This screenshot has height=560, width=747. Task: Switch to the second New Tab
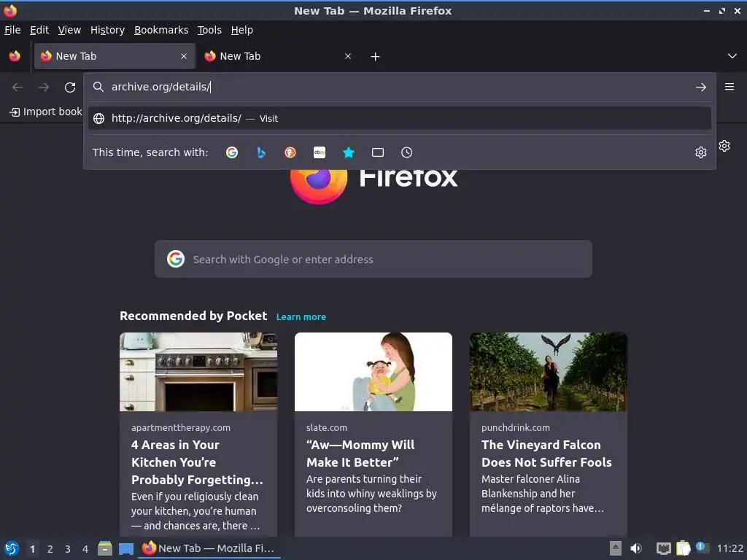(279, 56)
